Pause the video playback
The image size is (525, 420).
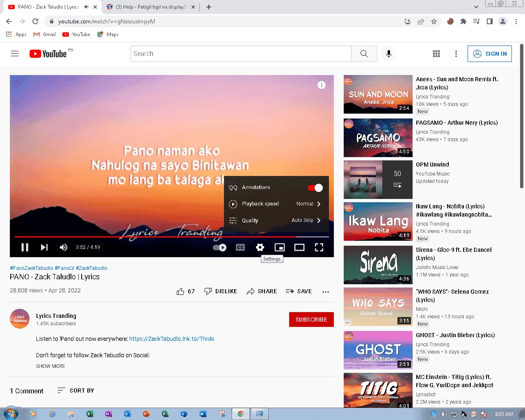coord(25,247)
